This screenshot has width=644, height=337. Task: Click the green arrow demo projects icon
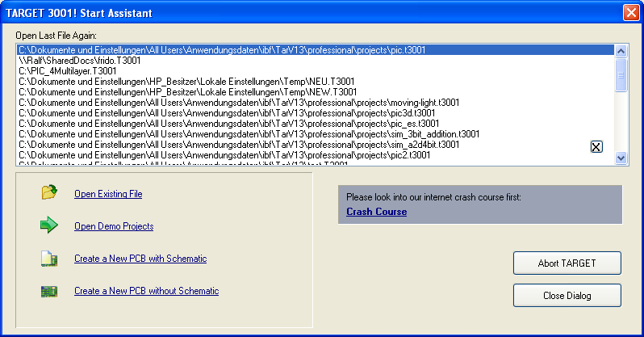pos(49,225)
